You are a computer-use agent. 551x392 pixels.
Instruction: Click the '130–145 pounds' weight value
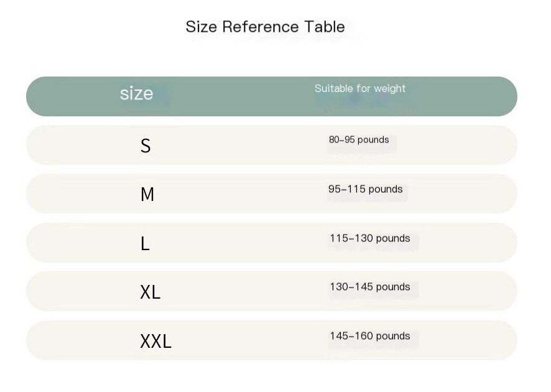[x=369, y=287]
